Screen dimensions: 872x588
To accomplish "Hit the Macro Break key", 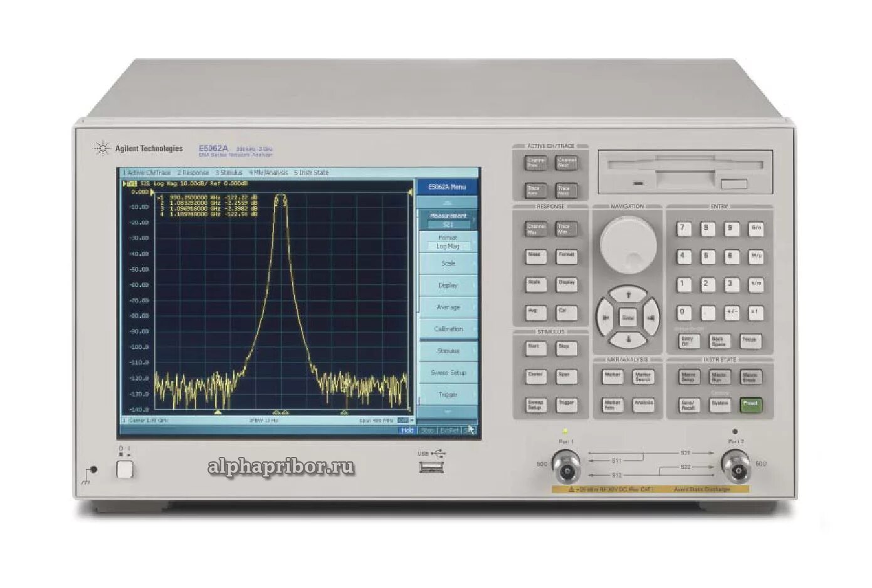I will [750, 377].
